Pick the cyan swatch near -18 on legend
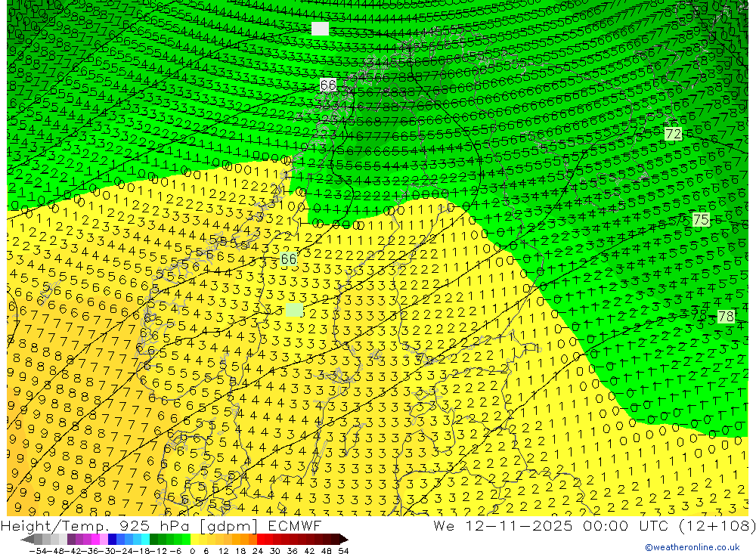This screenshot has width=756, height=554. [x=144, y=539]
